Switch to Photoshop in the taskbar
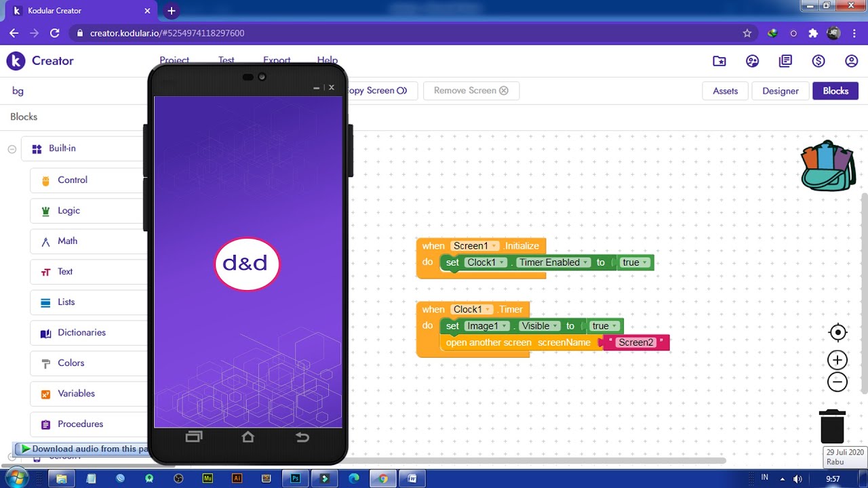 tap(296, 479)
